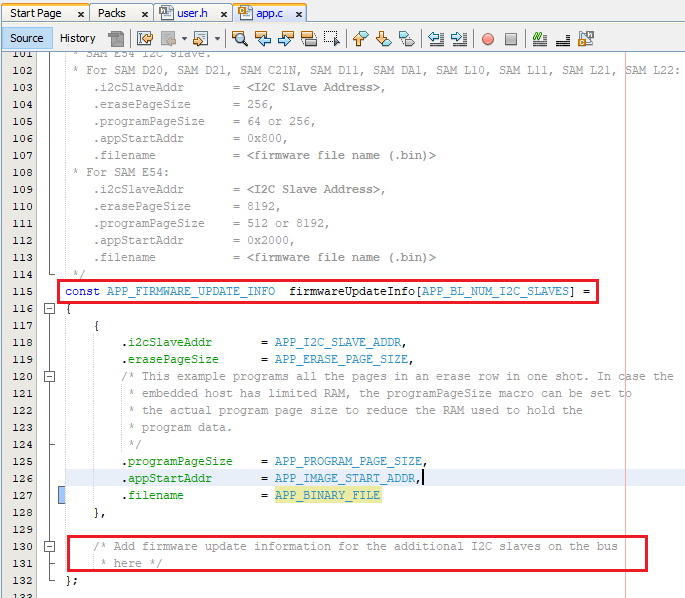Click the red Start Macro Recording icon
Image resolution: width=685 pixels, height=598 pixels.
(488, 39)
